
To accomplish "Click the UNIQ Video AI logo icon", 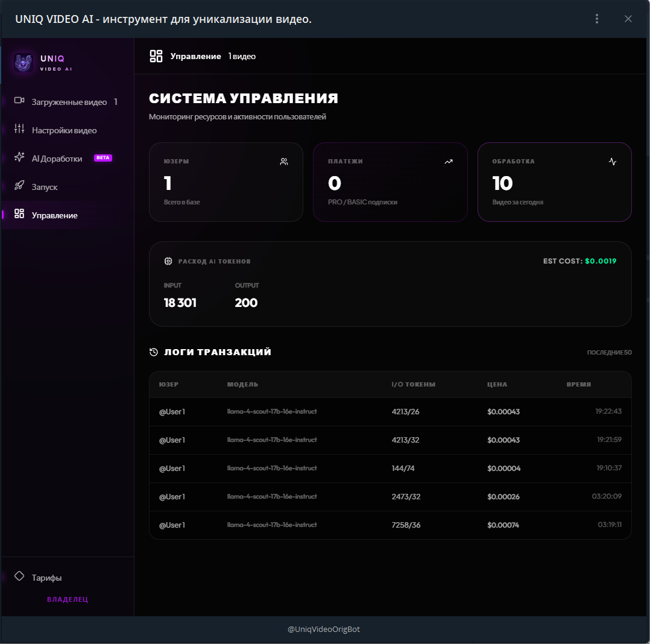I will 23,63.
